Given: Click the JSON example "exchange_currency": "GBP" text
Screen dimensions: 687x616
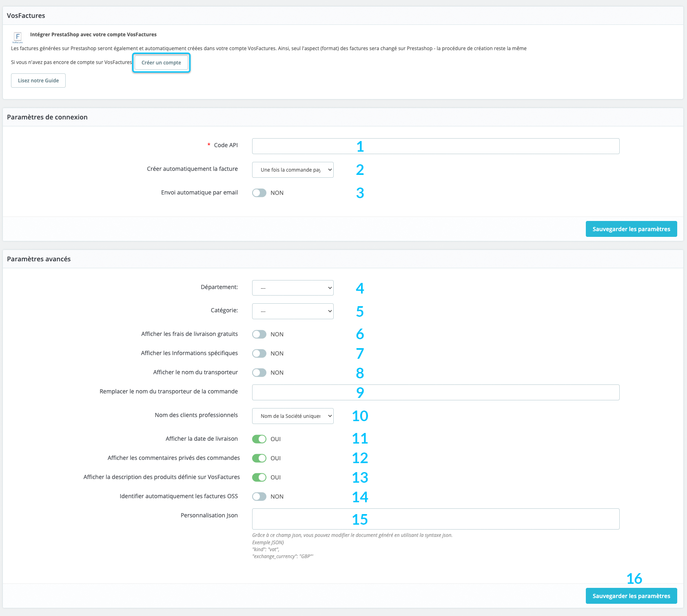Looking at the screenshot, I should (x=283, y=556).
